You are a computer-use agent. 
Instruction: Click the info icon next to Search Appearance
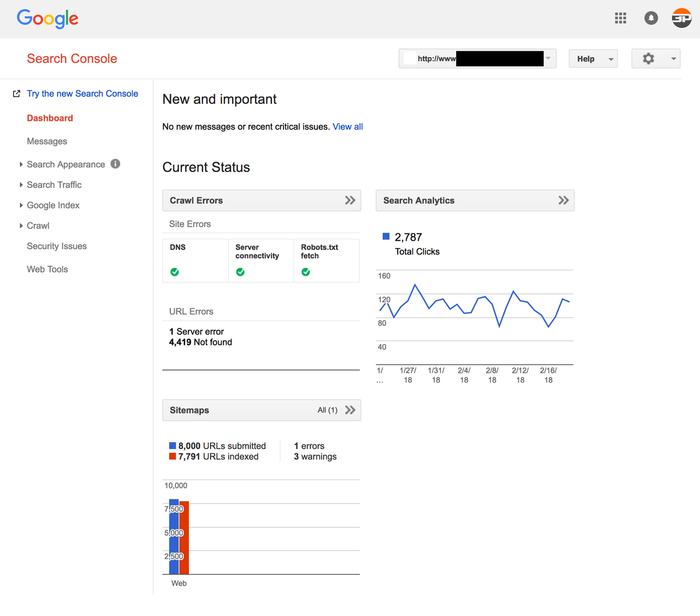(x=116, y=164)
